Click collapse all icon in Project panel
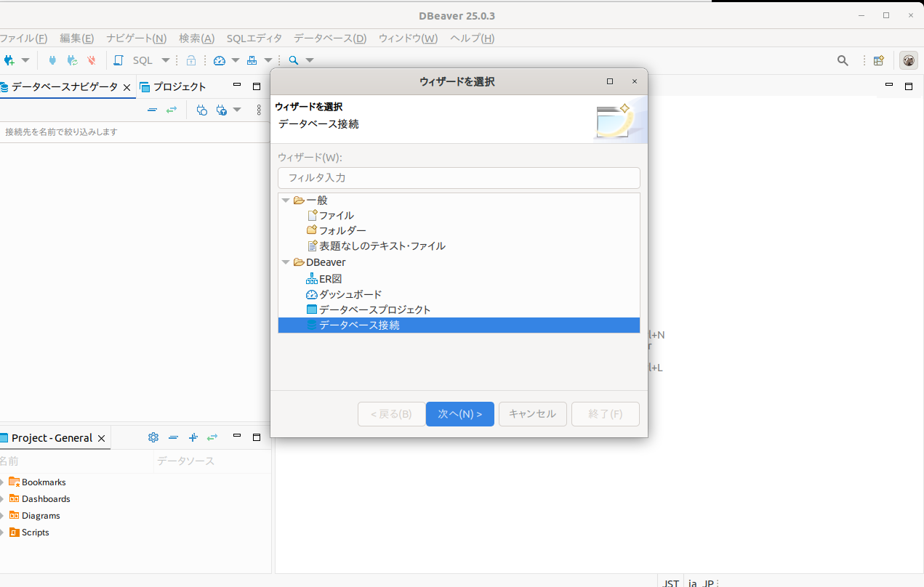The width and height of the screenshot is (924, 587). 173,437
